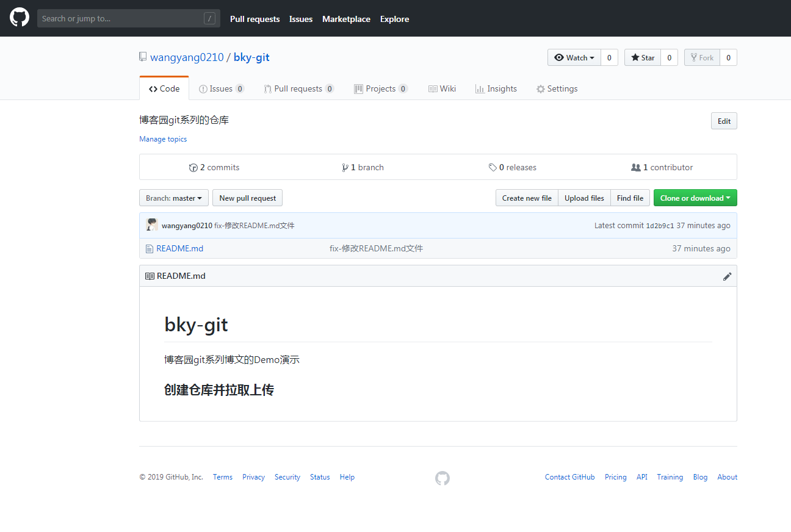Open the repository Pull requests tab
This screenshot has height=532, width=791.
click(x=299, y=88)
